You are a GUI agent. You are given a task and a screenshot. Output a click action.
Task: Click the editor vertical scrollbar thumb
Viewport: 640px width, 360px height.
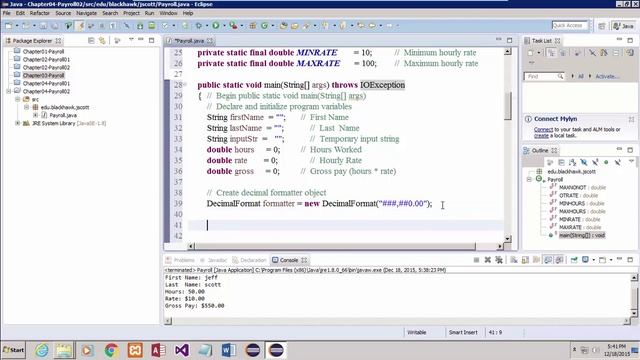click(x=508, y=106)
